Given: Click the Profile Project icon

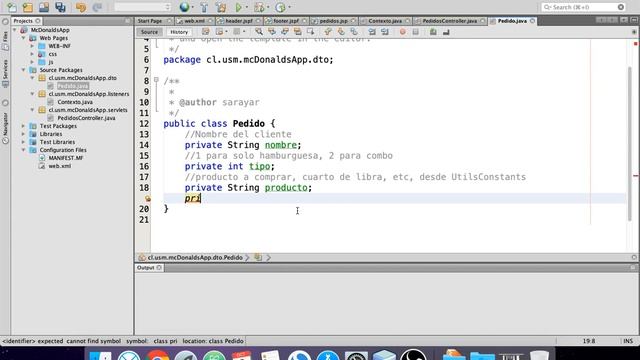Looking at the screenshot, I should (x=280, y=7).
